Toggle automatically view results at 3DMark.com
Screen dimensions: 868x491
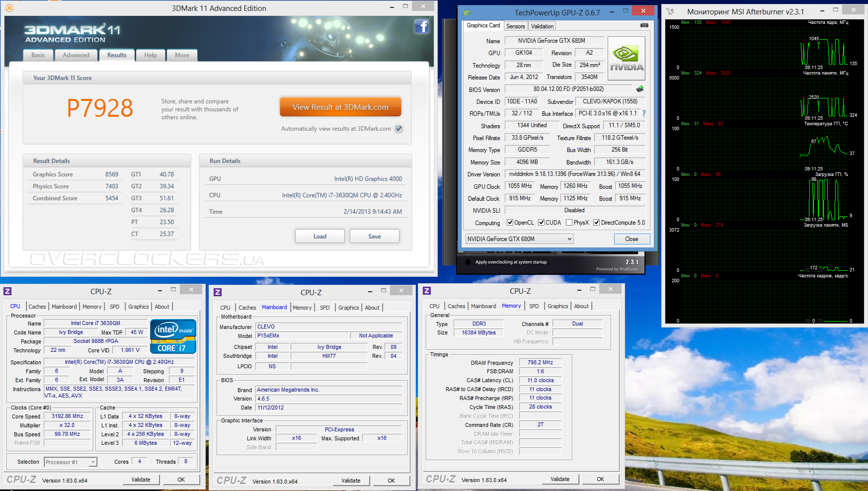[x=398, y=129]
